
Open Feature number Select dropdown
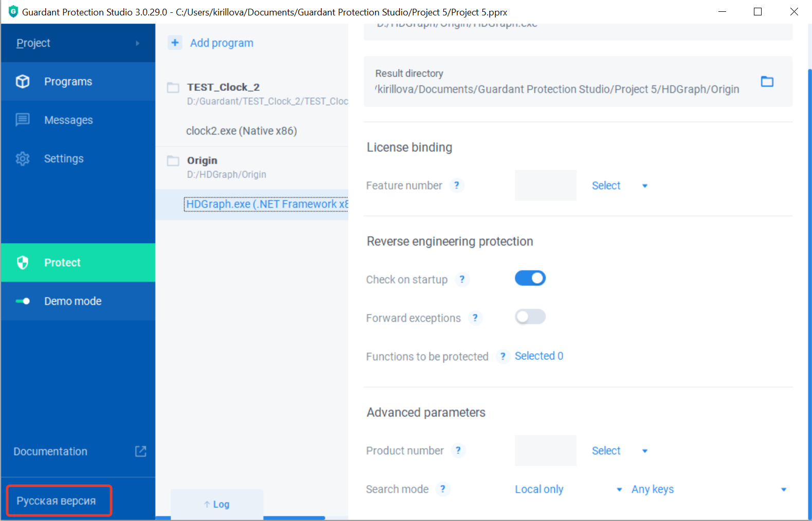619,185
